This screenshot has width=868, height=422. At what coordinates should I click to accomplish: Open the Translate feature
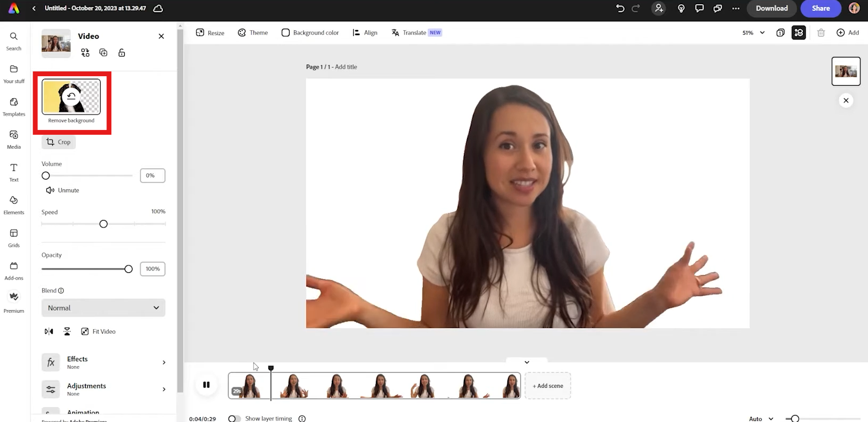[416, 33]
